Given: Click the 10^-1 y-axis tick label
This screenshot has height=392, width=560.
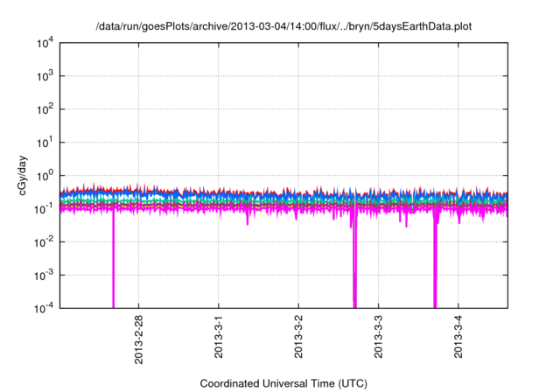Looking at the screenshot, I should [x=44, y=209].
